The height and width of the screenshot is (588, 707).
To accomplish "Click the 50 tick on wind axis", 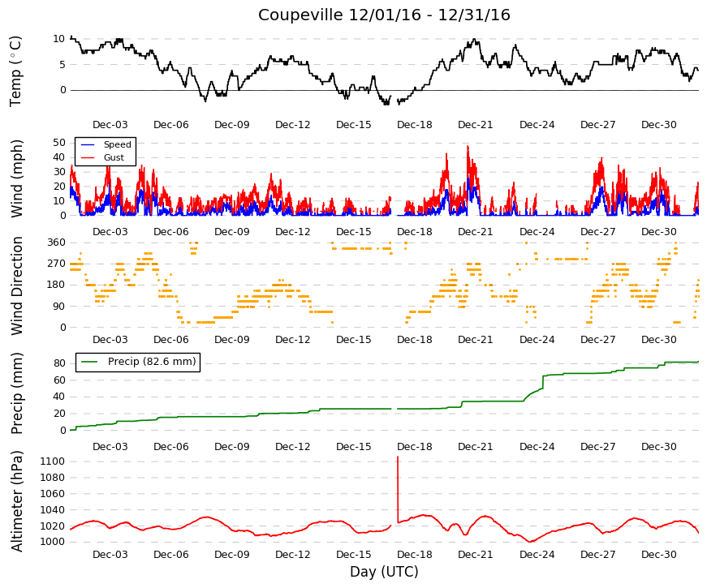I will tap(59, 143).
